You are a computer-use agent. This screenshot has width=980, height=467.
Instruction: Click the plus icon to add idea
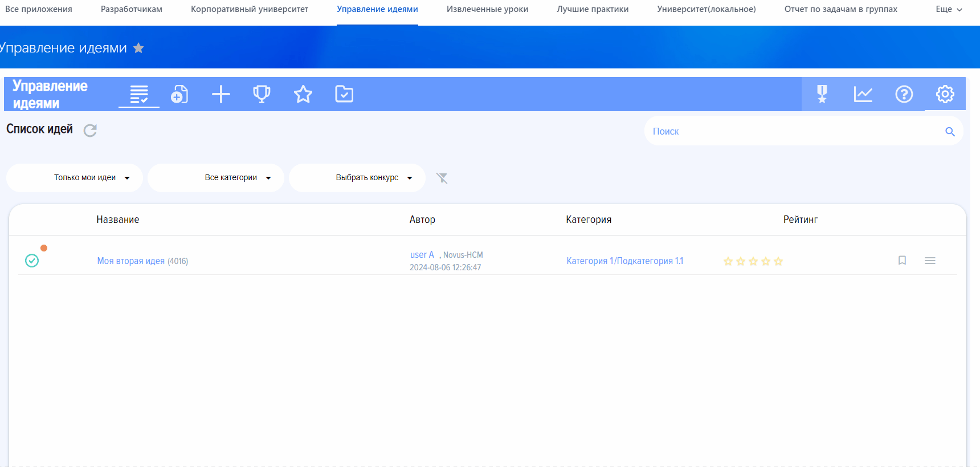pyautogui.click(x=221, y=94)
